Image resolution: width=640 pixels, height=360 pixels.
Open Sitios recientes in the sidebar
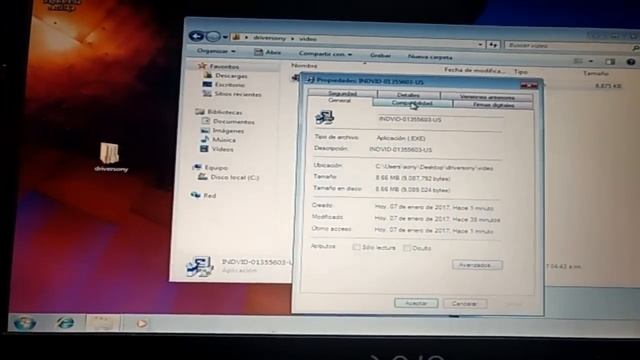[x=238, y=94]
